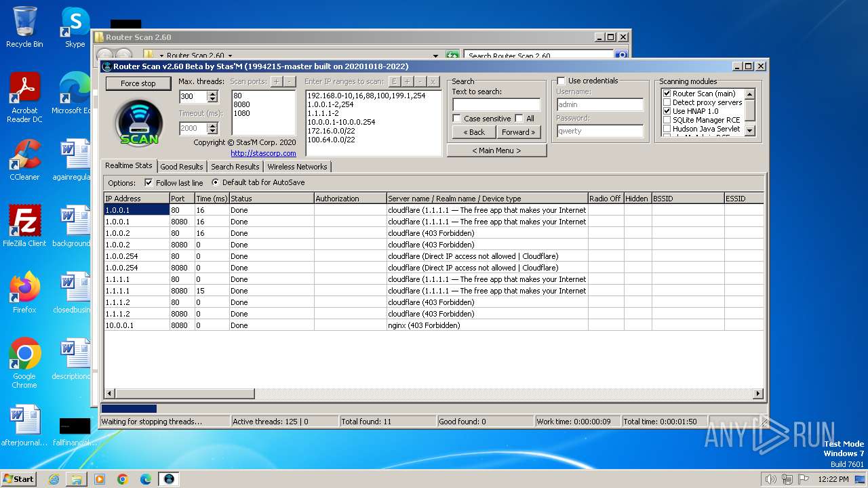The height and width of the screenshot is (488, 868).
Task: Uncheck Router Scan (main) module
Action: point(667,94)
